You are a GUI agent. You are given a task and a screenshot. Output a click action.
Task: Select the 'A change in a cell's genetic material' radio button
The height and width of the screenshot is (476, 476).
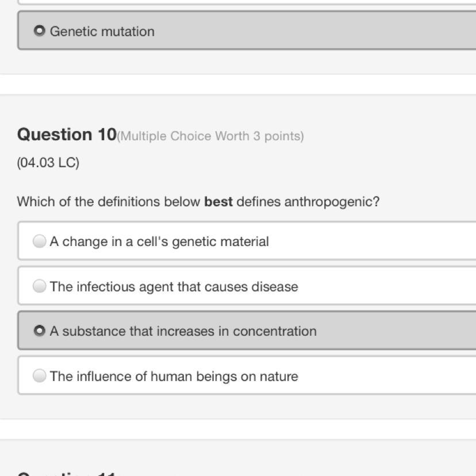click(39, 241)
